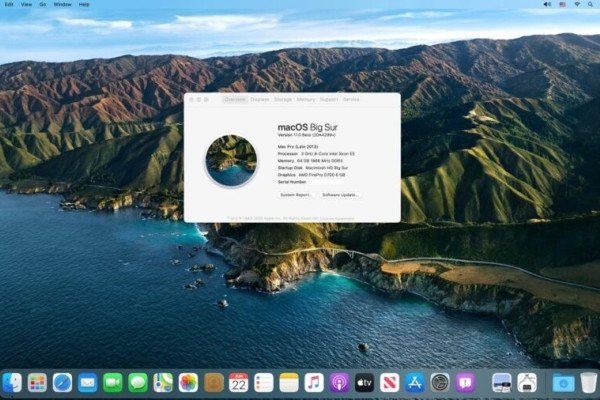Screen dimensions: 600x400
Task: Click the Mac Pro (Late 2013) text
Action: coord(298,147)
